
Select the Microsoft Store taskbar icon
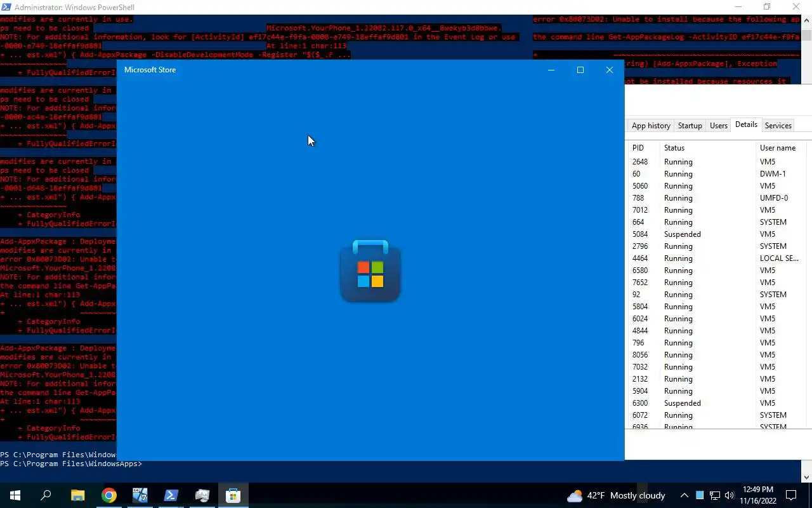233,495
